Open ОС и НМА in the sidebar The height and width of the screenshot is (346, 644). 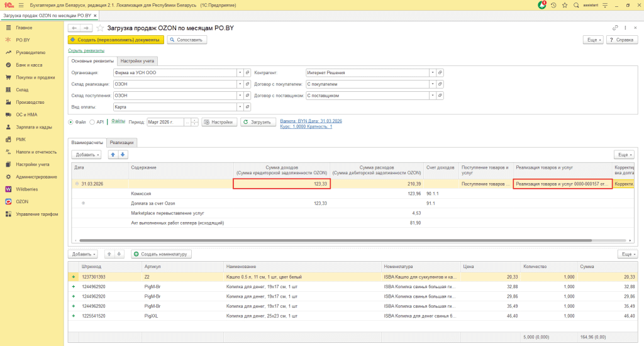coord(26,114)
